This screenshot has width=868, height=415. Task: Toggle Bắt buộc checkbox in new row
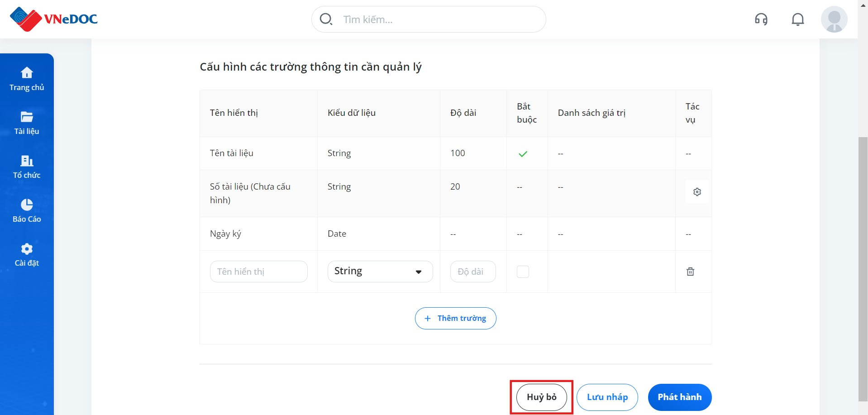[523, 272]
